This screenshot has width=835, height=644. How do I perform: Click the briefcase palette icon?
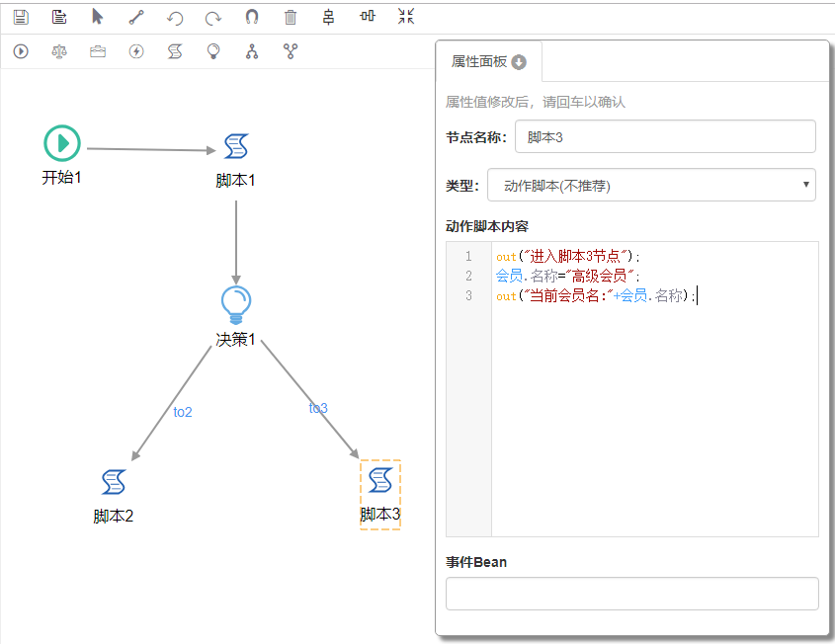pos(98,51)
